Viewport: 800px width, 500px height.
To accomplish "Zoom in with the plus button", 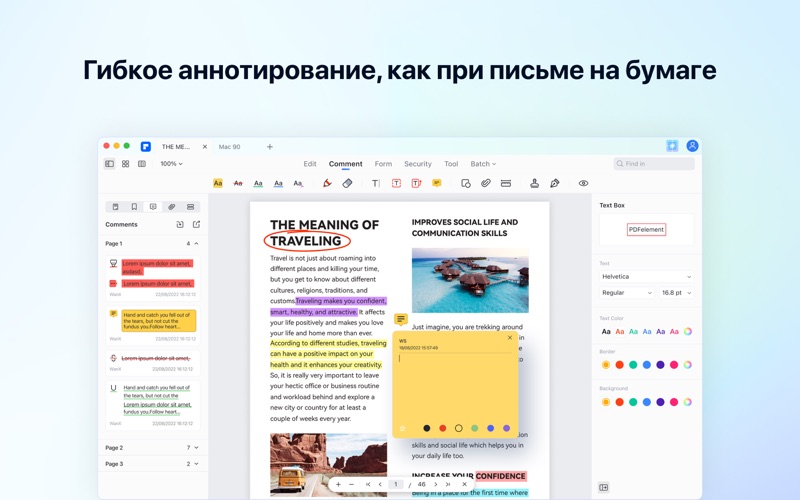I will (x=338, y=484).
